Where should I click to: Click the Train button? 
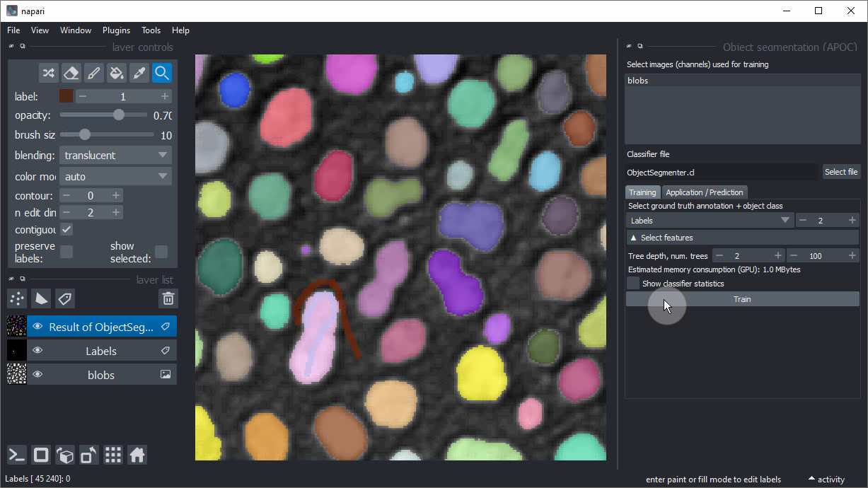(742, 299)
